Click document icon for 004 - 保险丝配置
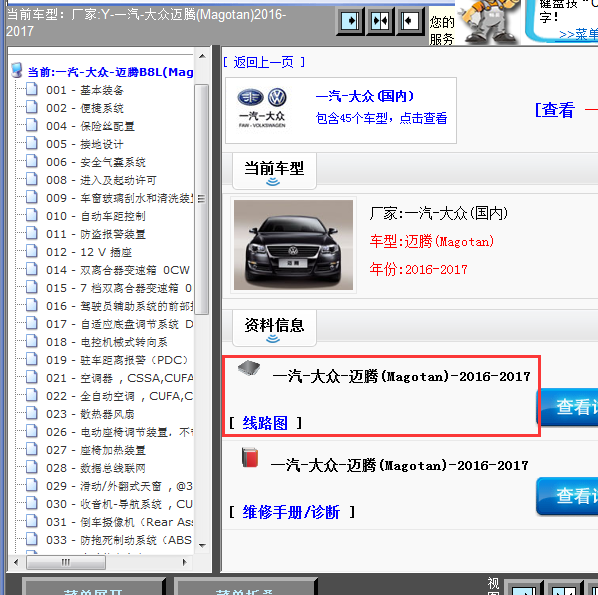 (32, 125)
